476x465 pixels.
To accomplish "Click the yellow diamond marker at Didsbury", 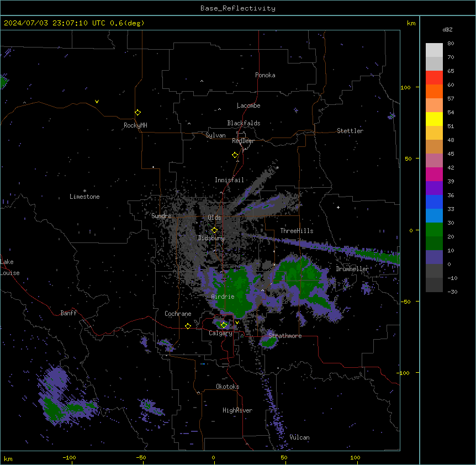I will point(214,230).
